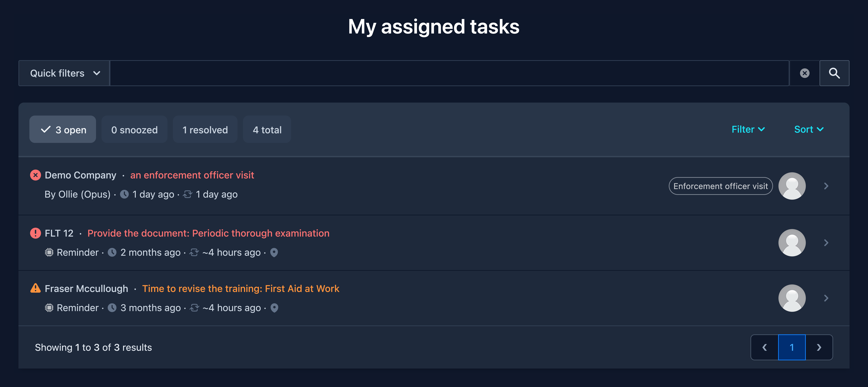Screen dimensions: 868x387
Task: Click the location pin in Fraser Mccullough row
Action: (x=275, y=308)
